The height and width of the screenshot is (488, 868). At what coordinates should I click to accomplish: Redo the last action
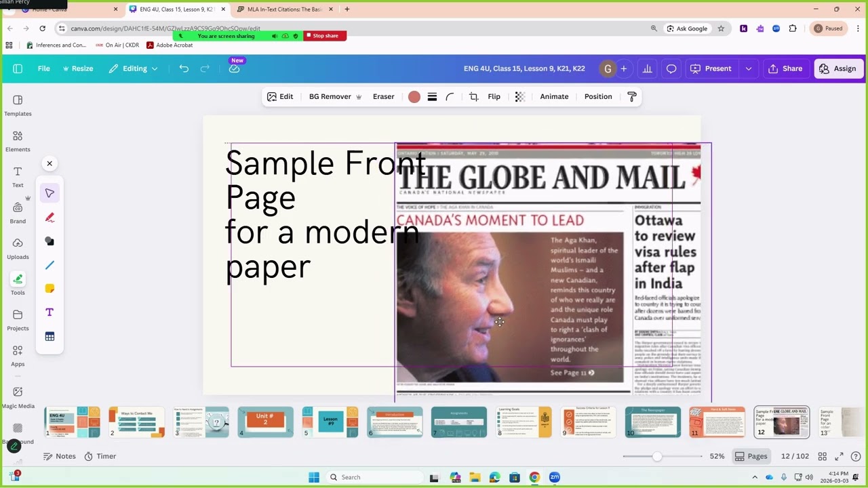pos(205,68)
